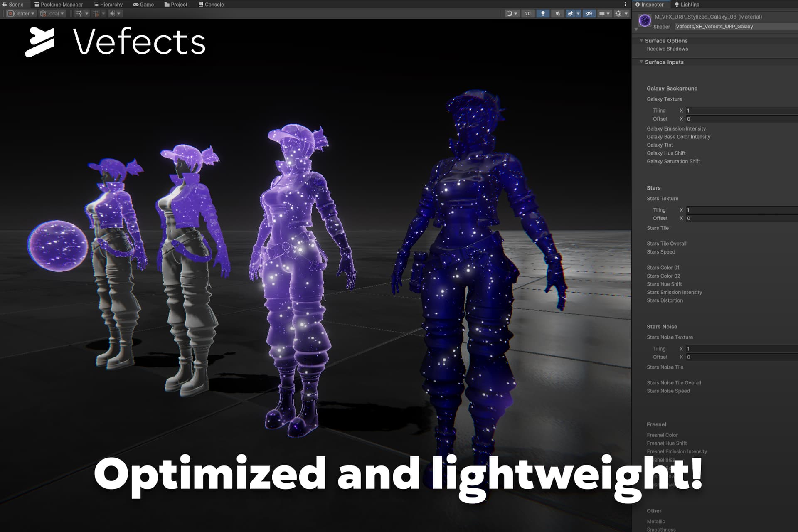Edit Stars Texture Offset X field
The height and width of the screenshot is (532, 798).
tap(741, 218)
